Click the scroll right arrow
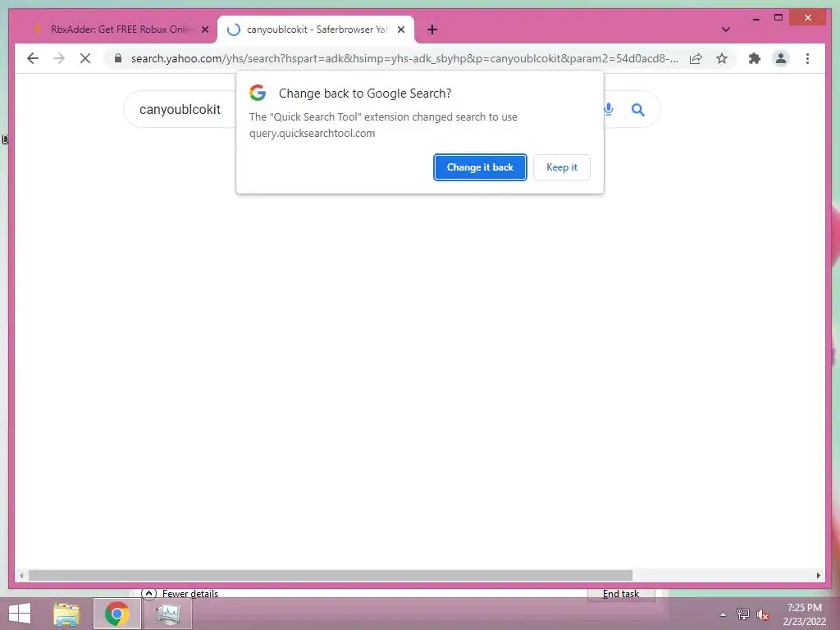This screenshot has width=840, height=630. coord(818,575)
